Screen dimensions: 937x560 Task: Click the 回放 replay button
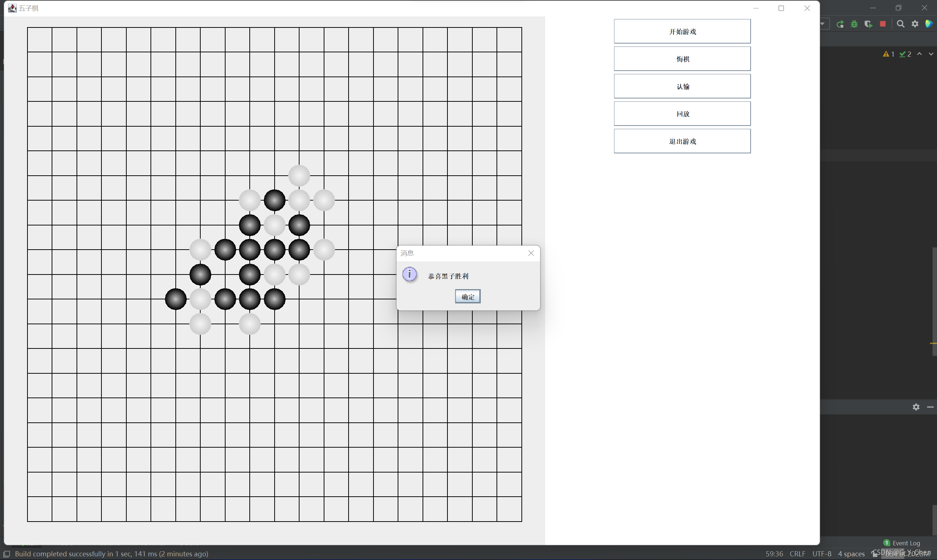(682, 113)
